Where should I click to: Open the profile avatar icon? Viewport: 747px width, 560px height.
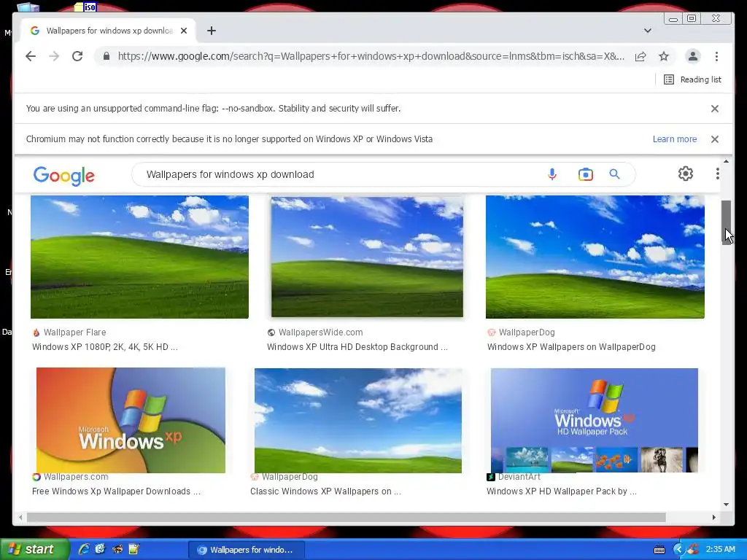pyautogui.click(x=693, y=56)
